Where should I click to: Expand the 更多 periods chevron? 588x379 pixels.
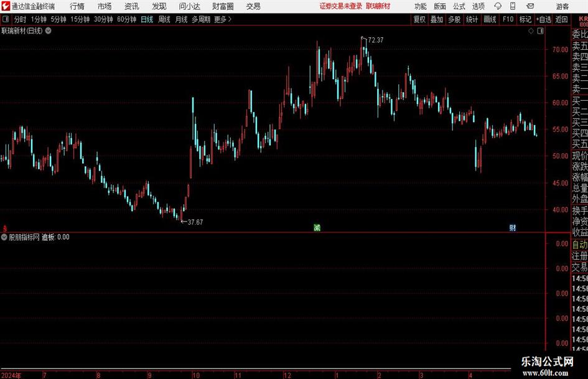230,19
